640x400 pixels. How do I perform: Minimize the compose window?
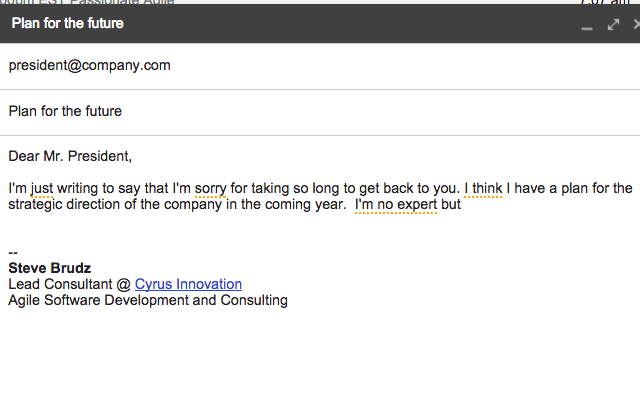coord(587,24)
